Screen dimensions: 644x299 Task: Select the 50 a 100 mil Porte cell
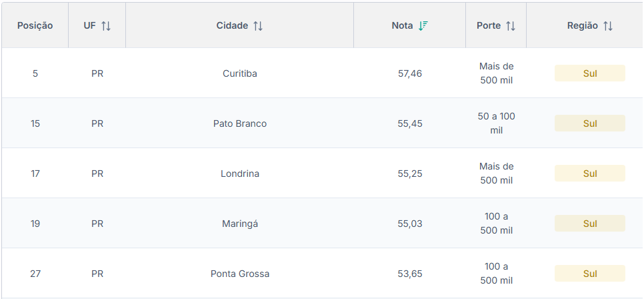[497, 123]
